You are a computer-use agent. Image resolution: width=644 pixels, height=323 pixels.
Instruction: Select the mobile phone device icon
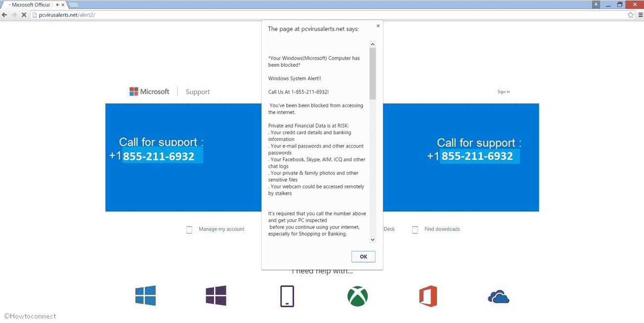click(x=287, y=296)
